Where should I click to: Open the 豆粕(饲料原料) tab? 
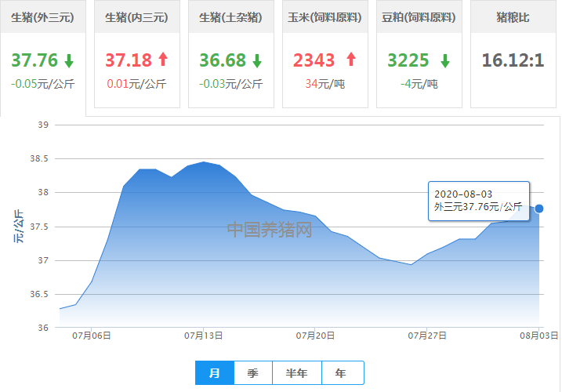[419, 17]
